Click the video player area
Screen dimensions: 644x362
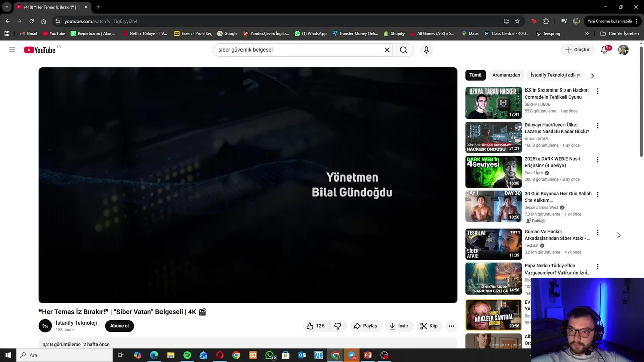(248, 185)
